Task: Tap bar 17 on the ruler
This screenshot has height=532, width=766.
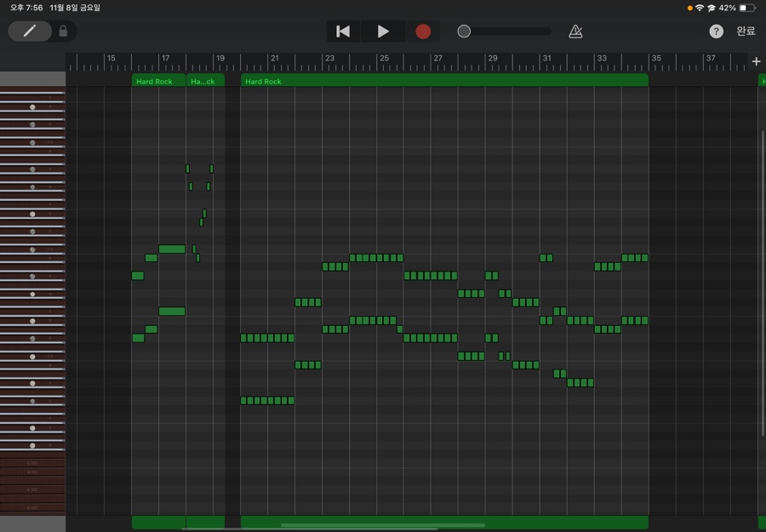Action: pos(166,58)
